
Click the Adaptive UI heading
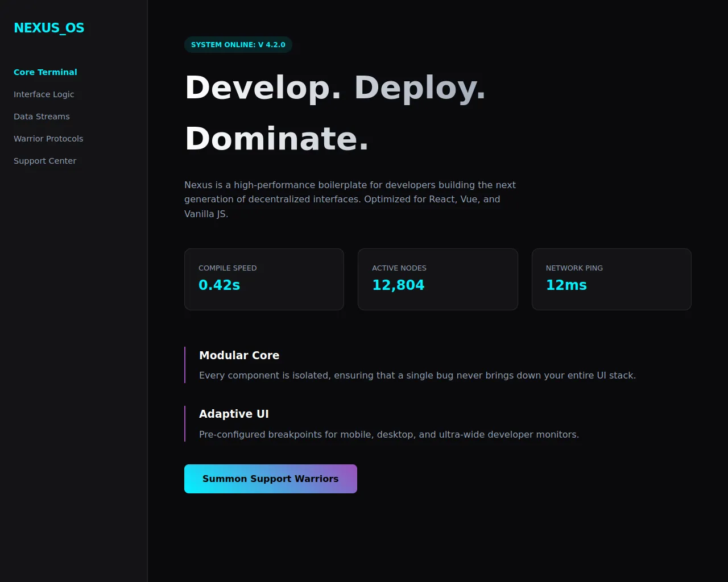point(234,414)
